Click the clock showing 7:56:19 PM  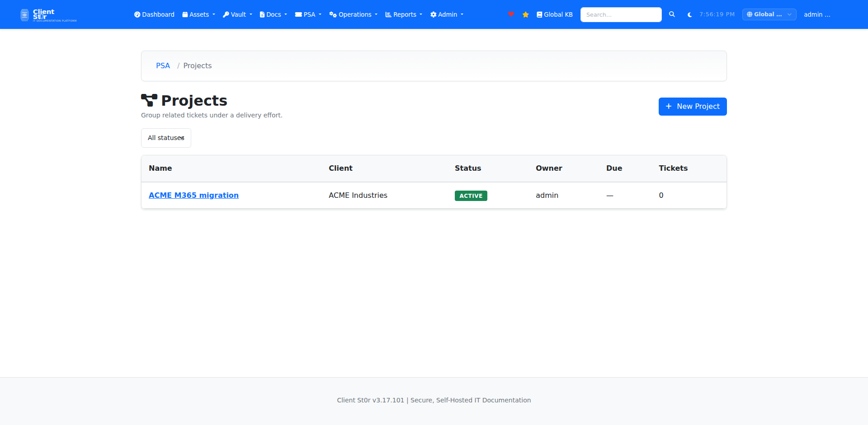coord(717,14)
